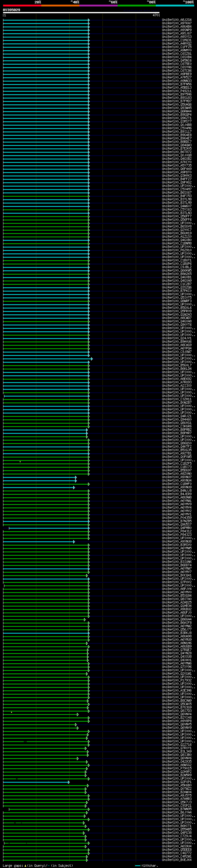Select UniRef100_Q7PUV2 label
Screen dimensions: 197x868
[x=177, y=582]
